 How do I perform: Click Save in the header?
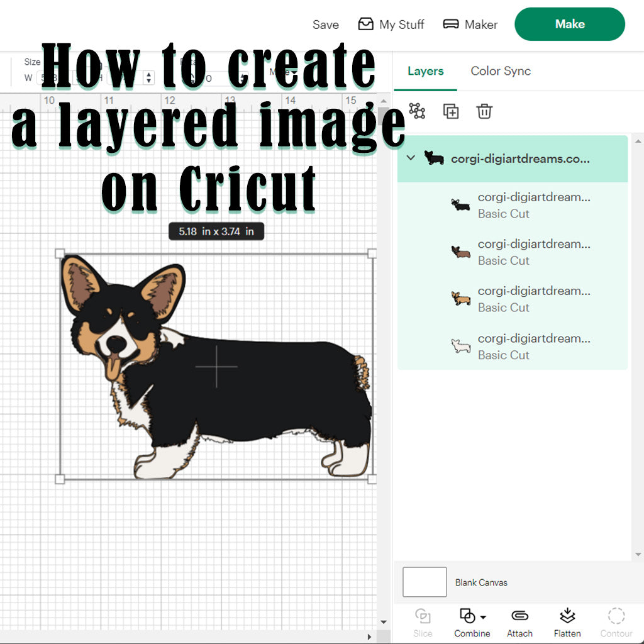325,25
